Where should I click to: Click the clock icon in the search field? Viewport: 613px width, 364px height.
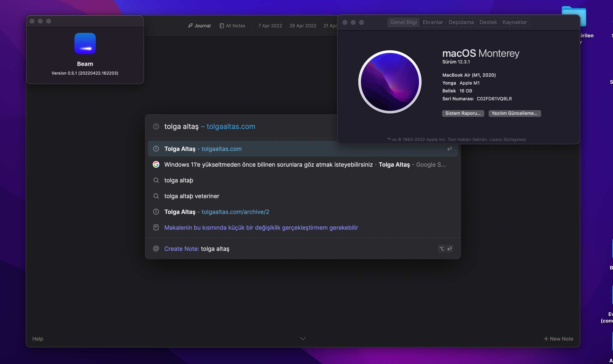156,126
